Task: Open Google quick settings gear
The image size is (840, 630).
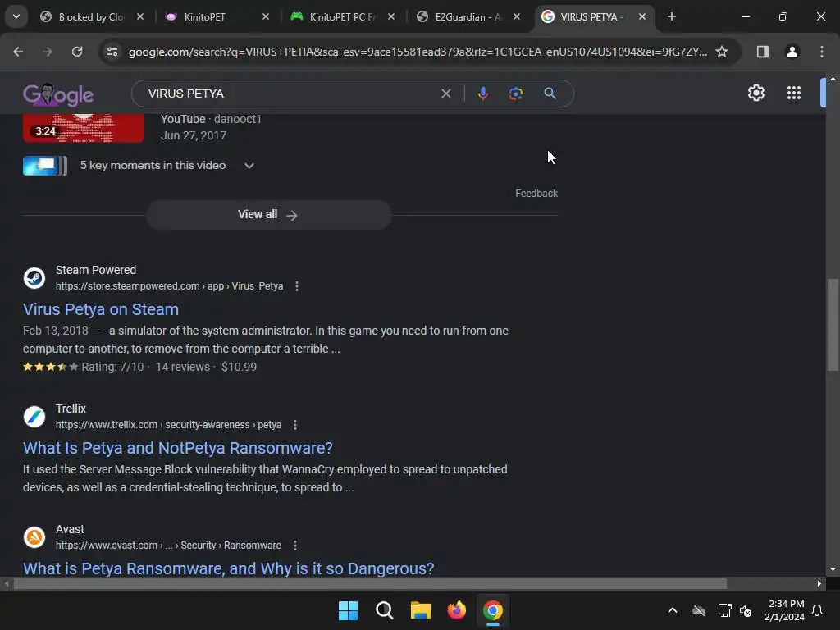Action: (x=756, y=94)
